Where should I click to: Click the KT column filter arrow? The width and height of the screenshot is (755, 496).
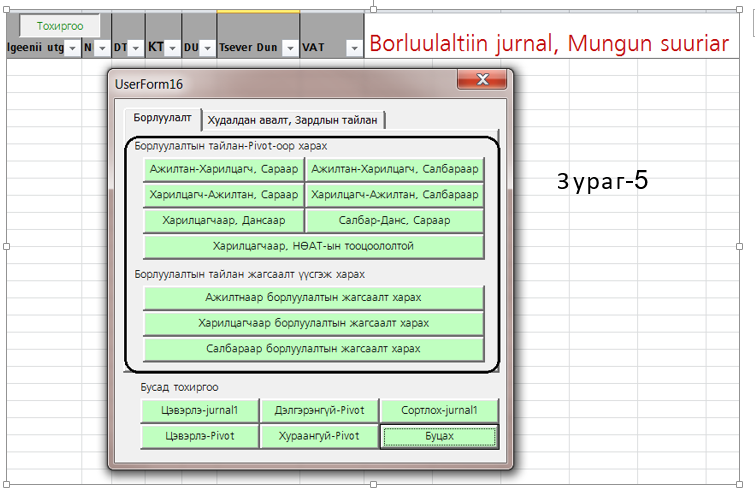tap(172, 48)
